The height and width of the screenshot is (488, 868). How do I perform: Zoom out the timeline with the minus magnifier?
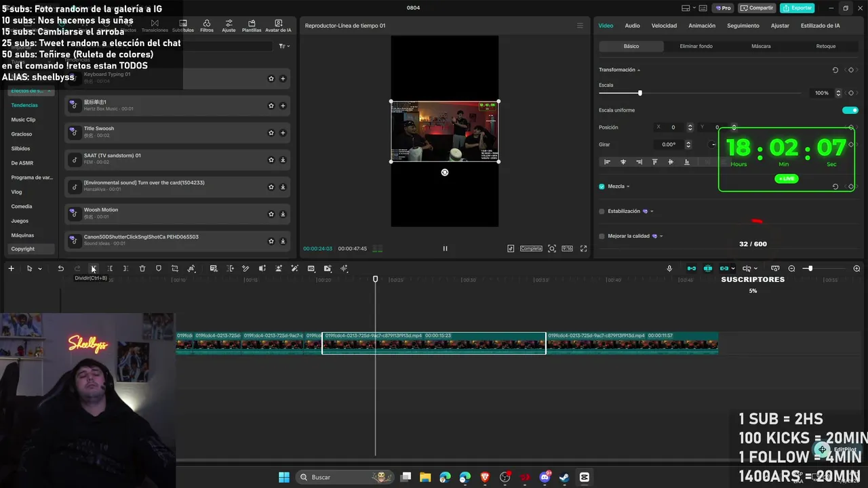(x=791, y=268)
